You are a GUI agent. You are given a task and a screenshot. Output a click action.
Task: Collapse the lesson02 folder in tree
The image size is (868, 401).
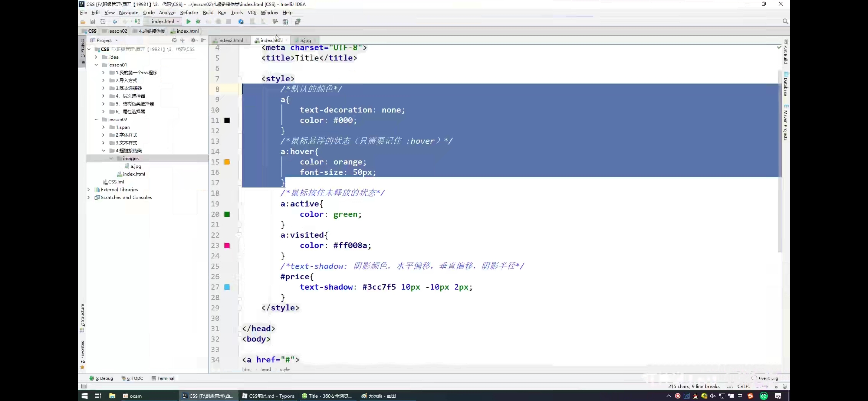[x=96, y=120]
